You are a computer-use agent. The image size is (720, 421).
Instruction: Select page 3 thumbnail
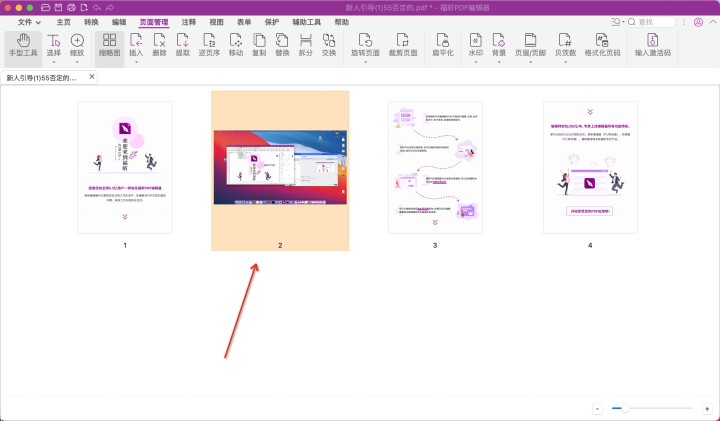point(435,167)
